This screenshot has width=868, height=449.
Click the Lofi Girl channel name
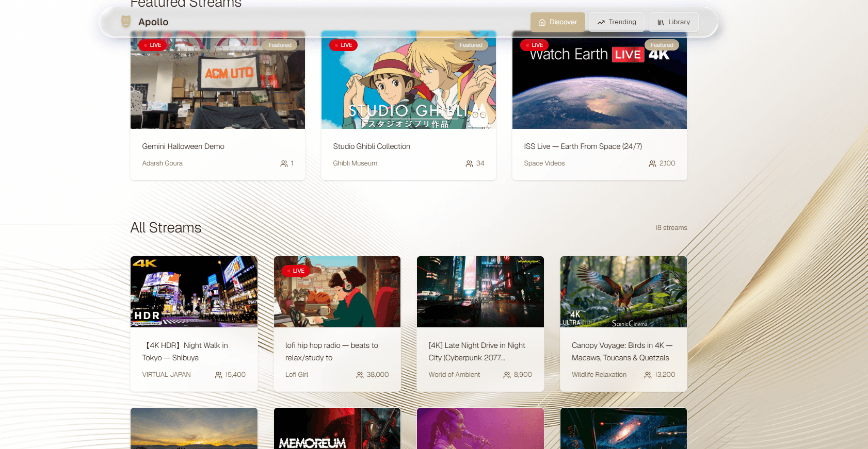[297, 375]
